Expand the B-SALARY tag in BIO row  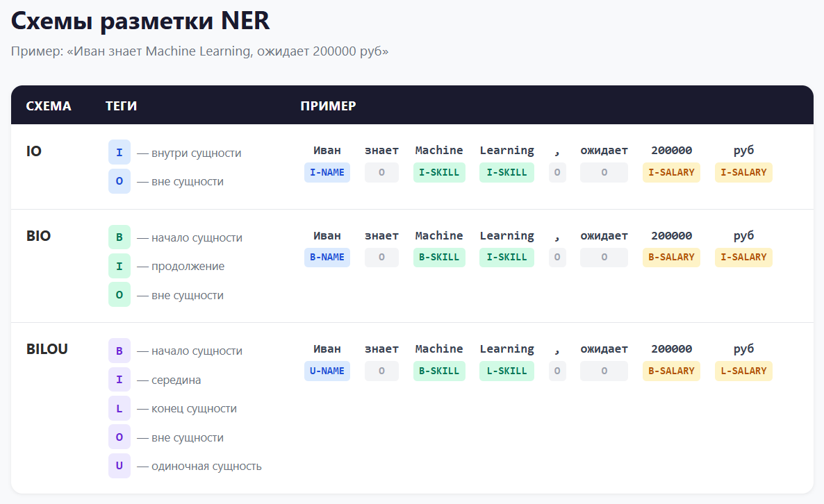click(671, 257)
